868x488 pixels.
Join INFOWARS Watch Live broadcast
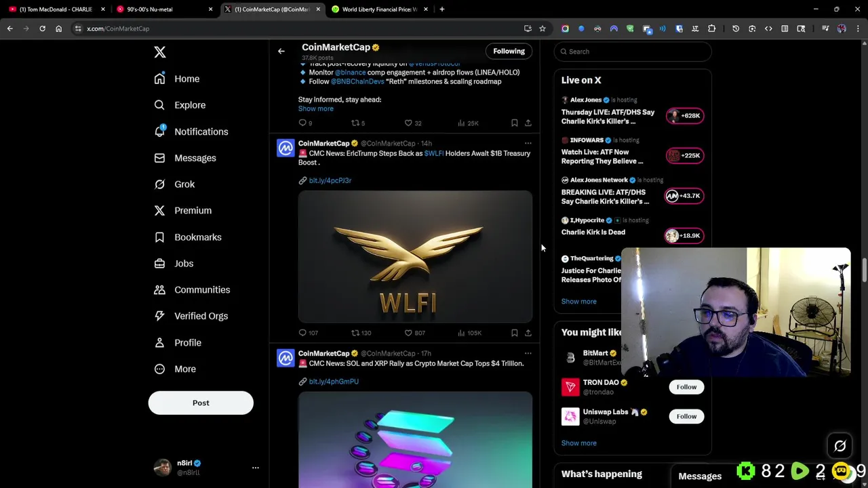click(684, 156)
